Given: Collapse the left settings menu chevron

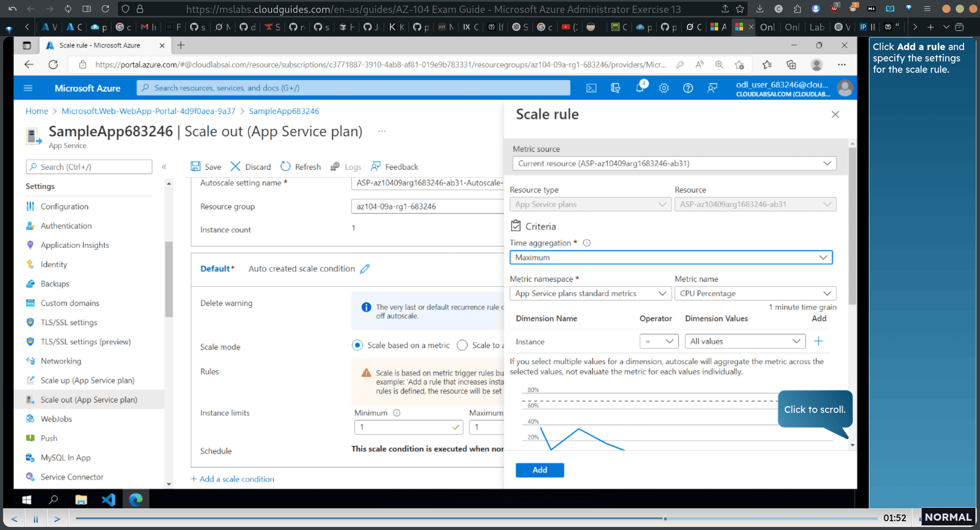Looking at the screenshot, I should point(164,167).
